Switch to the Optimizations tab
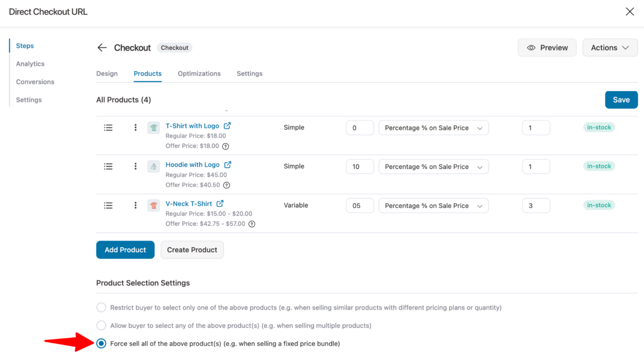This screenshot has width=644, height=362. coord(199,73)
